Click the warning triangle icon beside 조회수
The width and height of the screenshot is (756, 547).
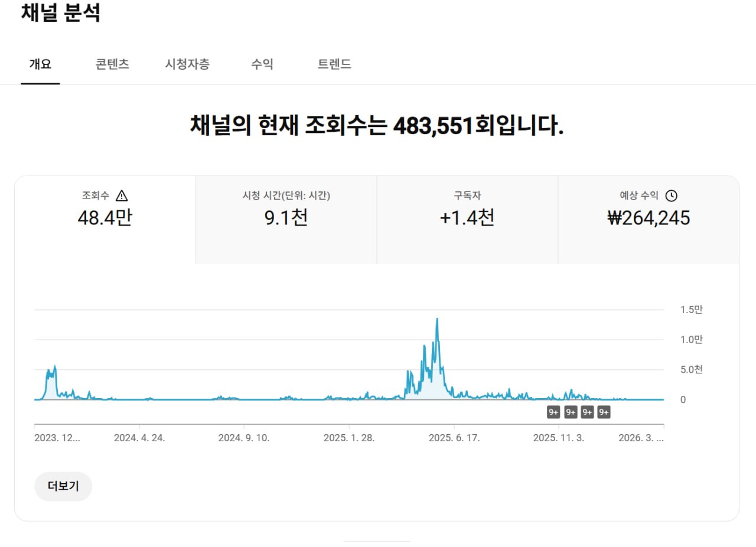pos(122,196)
